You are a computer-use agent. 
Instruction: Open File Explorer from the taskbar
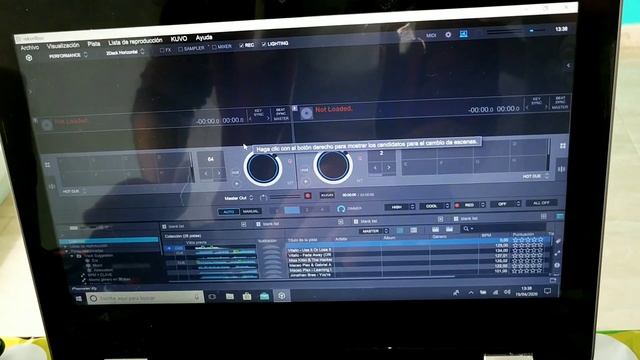click(230, 296)
